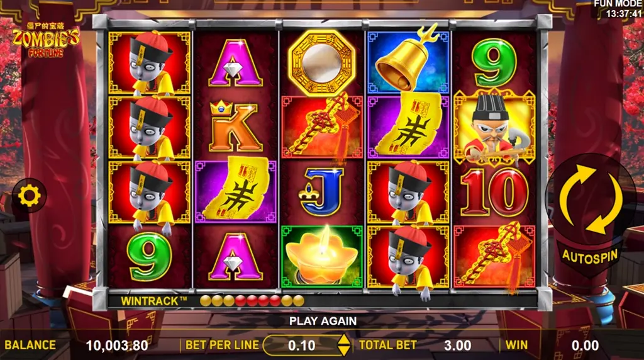Click the golden bell symbol
Viewport: 644px width, 360px height.
408,62
